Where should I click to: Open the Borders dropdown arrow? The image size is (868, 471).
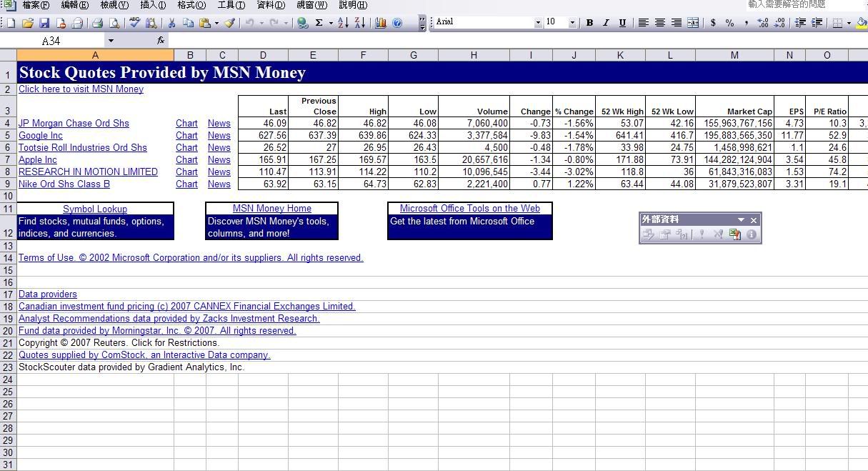[x=849, y=23]
